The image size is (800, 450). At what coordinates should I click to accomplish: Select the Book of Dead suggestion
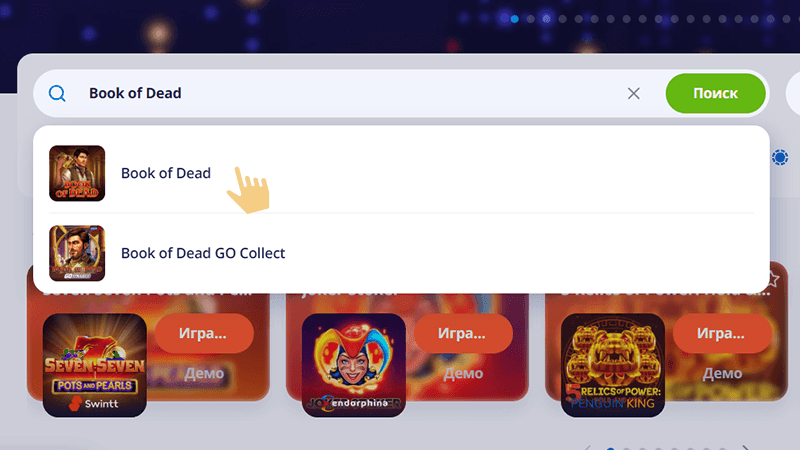click(401, 173)
